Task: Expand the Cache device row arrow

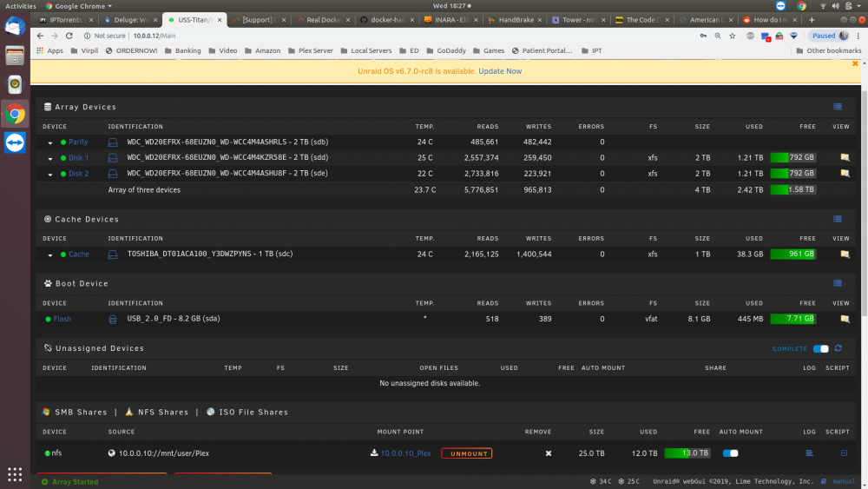Action: [x=49, y=254]
